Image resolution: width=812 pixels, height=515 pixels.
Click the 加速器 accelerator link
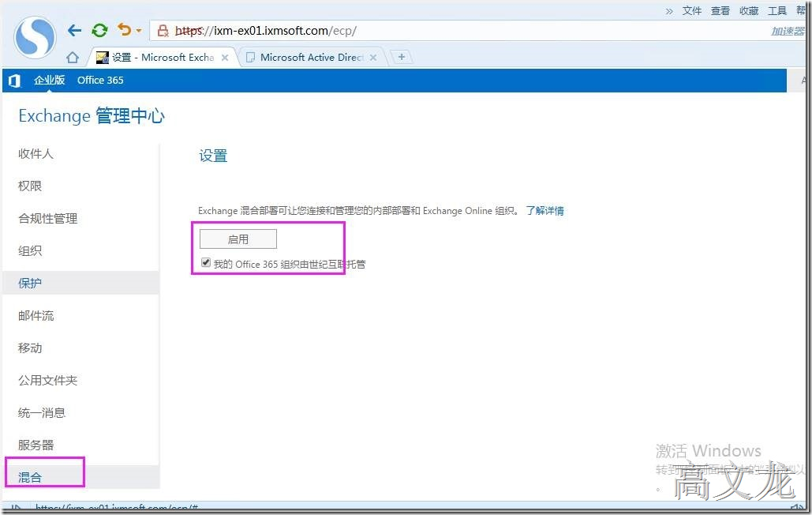point(788,31)
